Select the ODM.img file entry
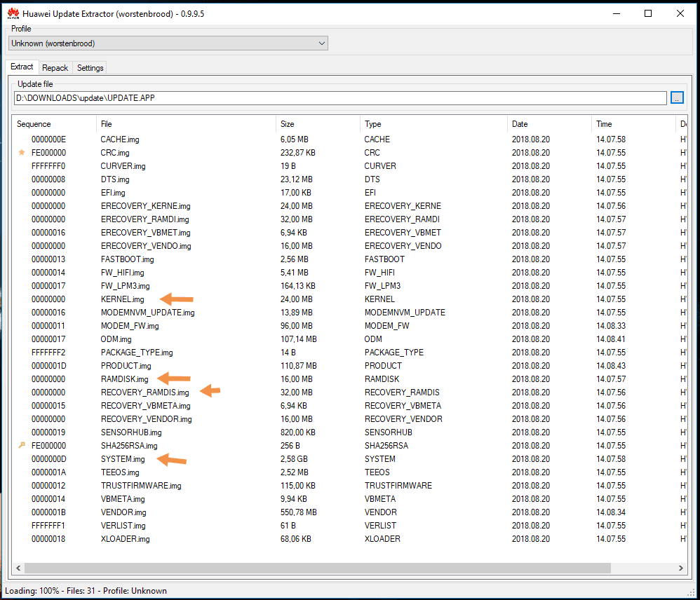The image size is (700, 600). pyautogui.click(x=116, y=339)
